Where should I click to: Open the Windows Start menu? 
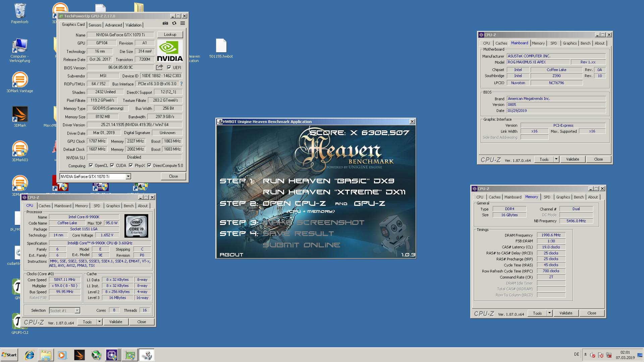click(x=9, y=355)
